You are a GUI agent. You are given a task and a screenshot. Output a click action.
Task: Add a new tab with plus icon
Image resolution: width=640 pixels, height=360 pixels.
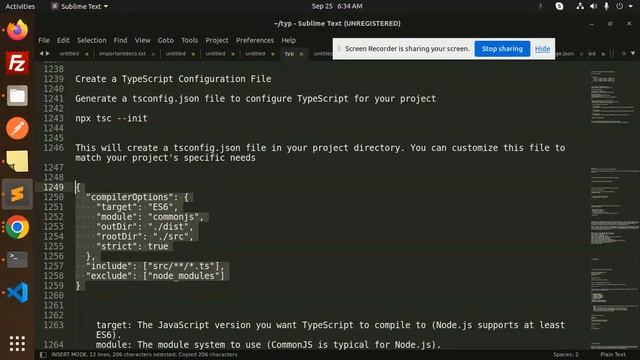coord(624,53)
